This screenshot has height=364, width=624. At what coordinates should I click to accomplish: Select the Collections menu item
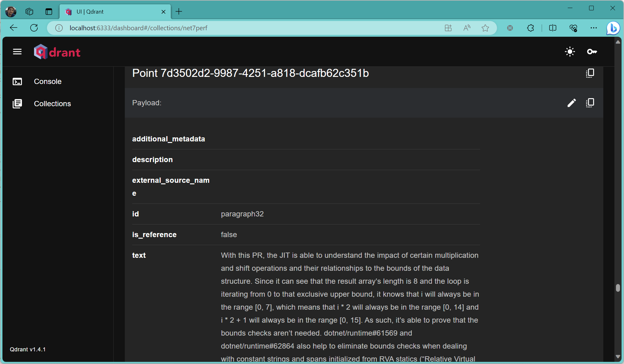point(53,103)
